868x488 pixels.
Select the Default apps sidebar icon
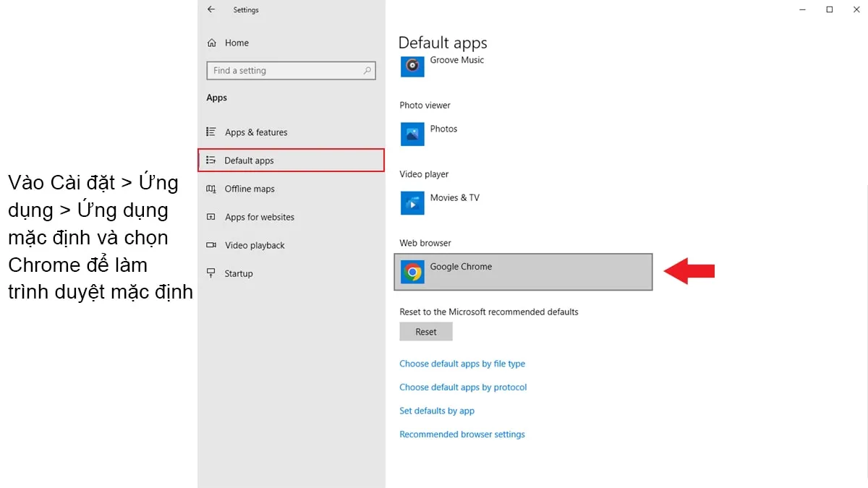[211, 160]
